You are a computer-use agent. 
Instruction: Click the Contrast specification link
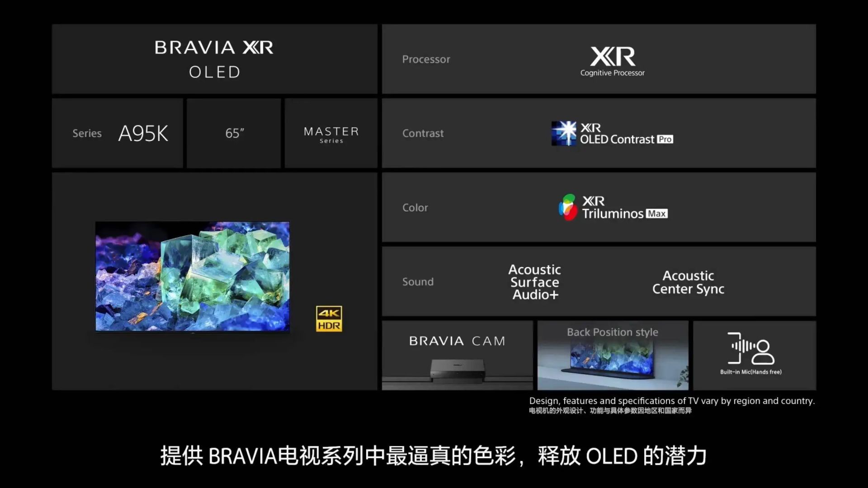pos(612,133)
